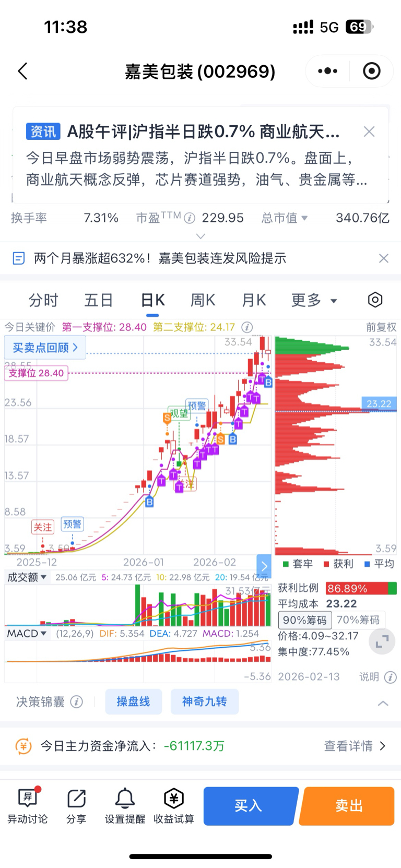Change 前复权 adjustment mode
Viewport: 401px width, 868px height.
click(x=381, y=327)
